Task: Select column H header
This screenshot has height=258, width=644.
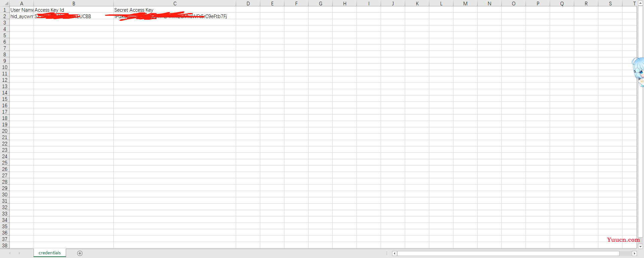Action: tap(345, 3)
